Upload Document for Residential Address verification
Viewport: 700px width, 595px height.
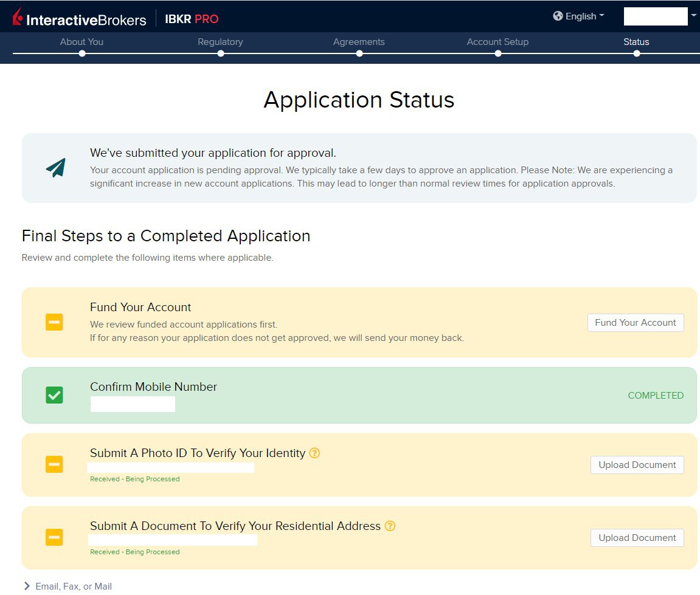[x=637, y=538]
